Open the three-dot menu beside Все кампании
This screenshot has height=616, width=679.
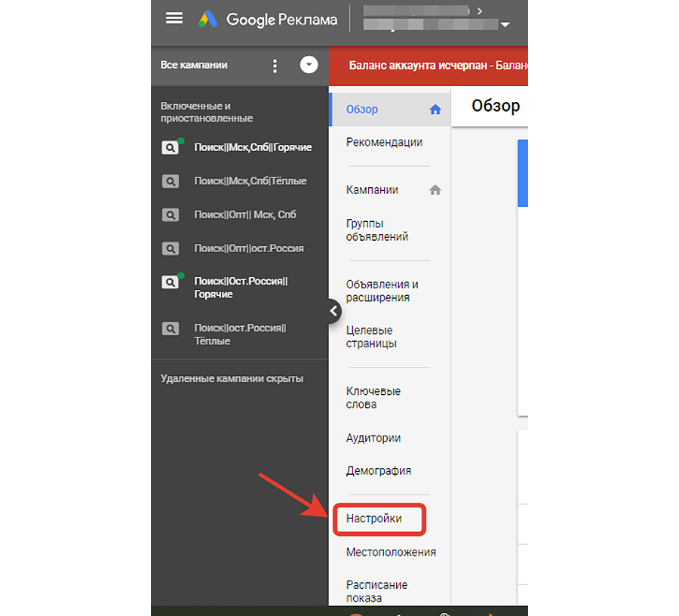275,66
